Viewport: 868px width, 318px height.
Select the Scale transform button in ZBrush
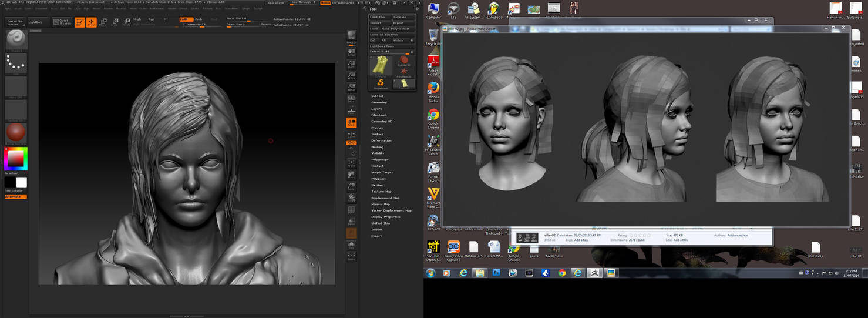pyautogui.click(x=115, y=22)
